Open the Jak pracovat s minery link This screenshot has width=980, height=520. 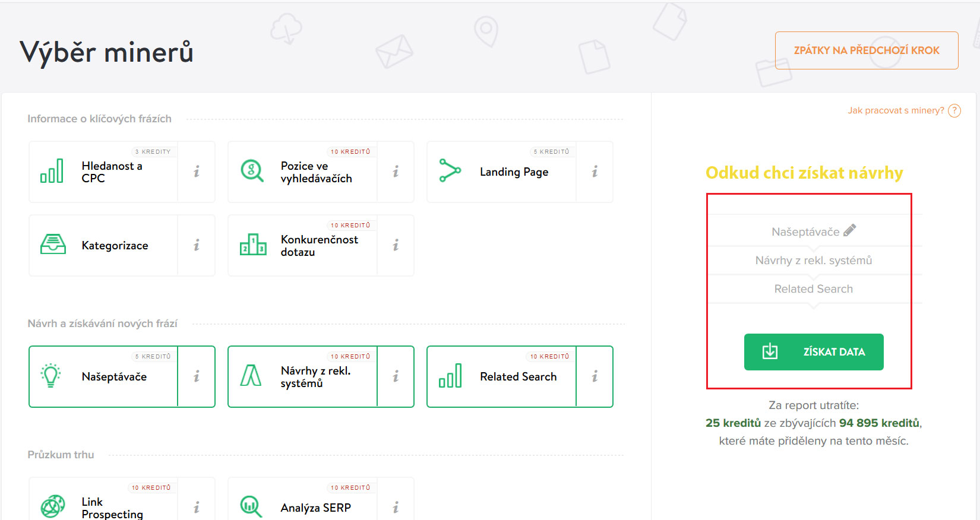click(896, 111)
